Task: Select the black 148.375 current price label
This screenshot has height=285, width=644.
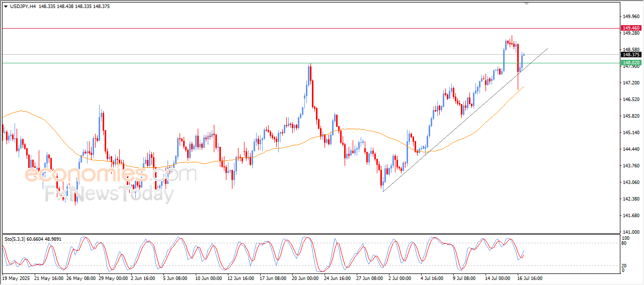Action: coord(631,54)
